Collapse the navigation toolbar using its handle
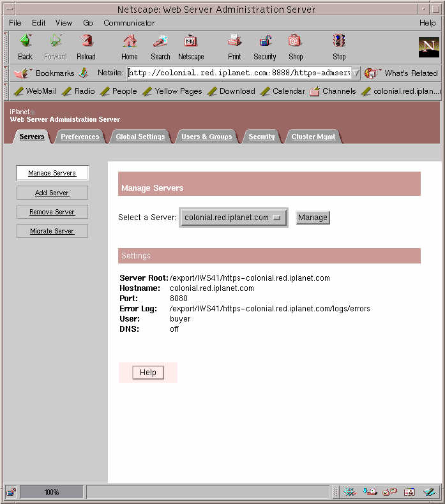This screenshot has height=504, width=445. pyautogui.click(x=6, y=48)
